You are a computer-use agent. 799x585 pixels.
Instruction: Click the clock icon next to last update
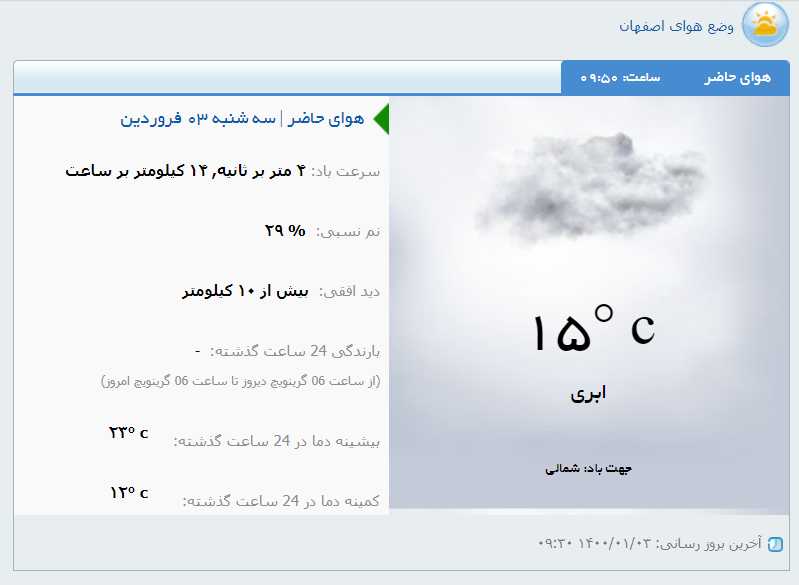coord(775,544)
